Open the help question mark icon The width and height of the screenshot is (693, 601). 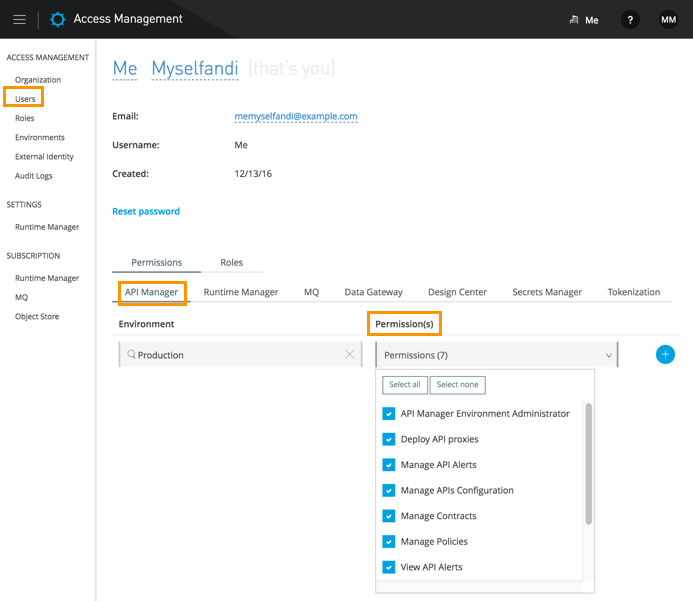(x=630, y=20)
